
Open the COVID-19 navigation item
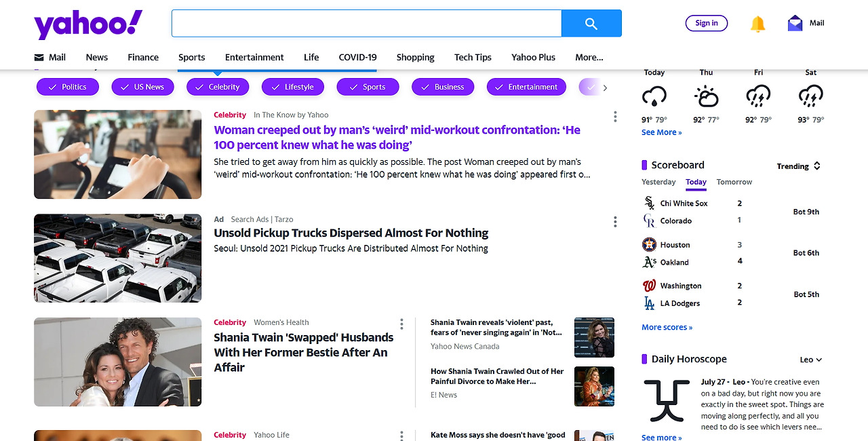[357, 58]
